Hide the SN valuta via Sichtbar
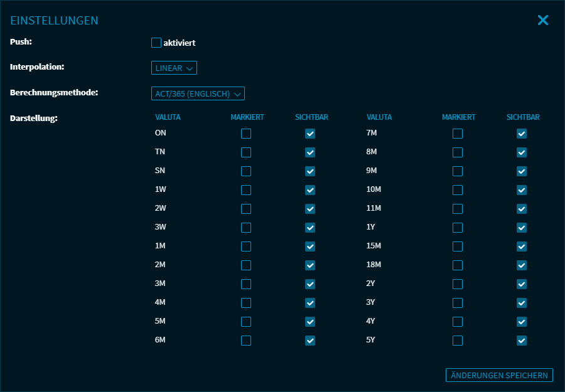Screen dimensions: 565x392 [310, 171]
